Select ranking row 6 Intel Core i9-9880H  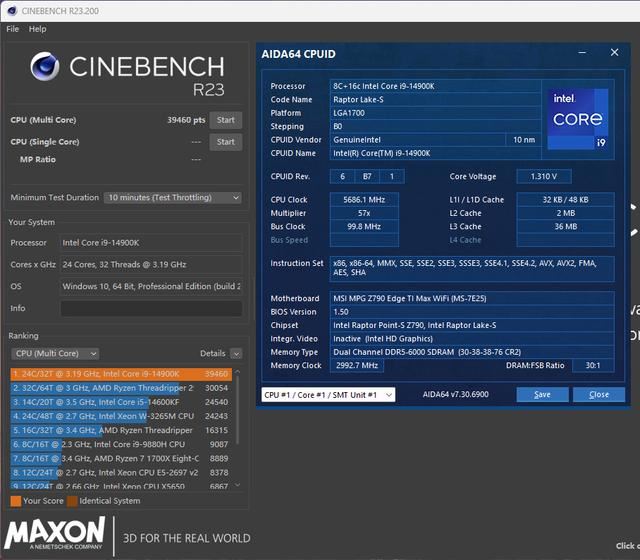(x=121, y=444)
